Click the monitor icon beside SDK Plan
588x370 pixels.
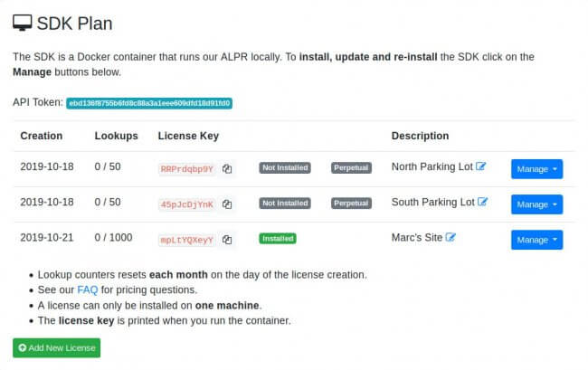22,23
